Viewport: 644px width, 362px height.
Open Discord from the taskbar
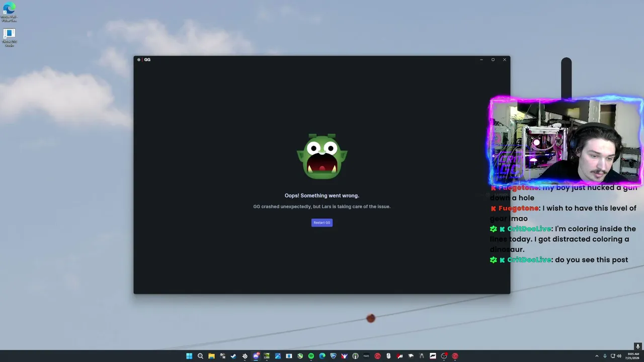tap(256, 356)
